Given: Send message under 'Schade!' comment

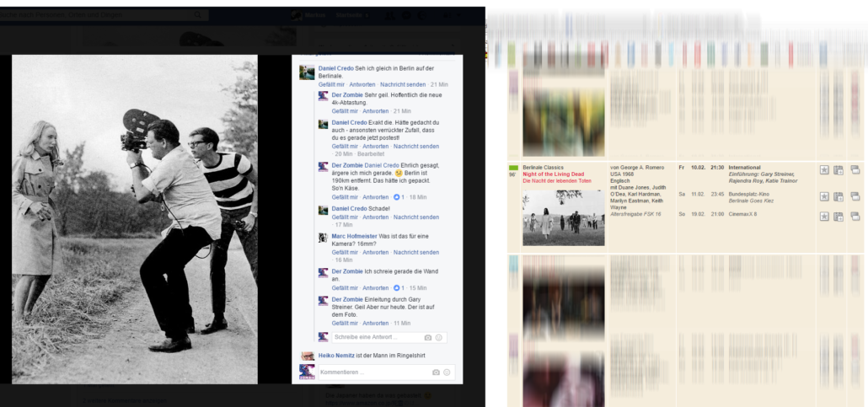Looking at the screenshot, I should (x=416, y=217).
